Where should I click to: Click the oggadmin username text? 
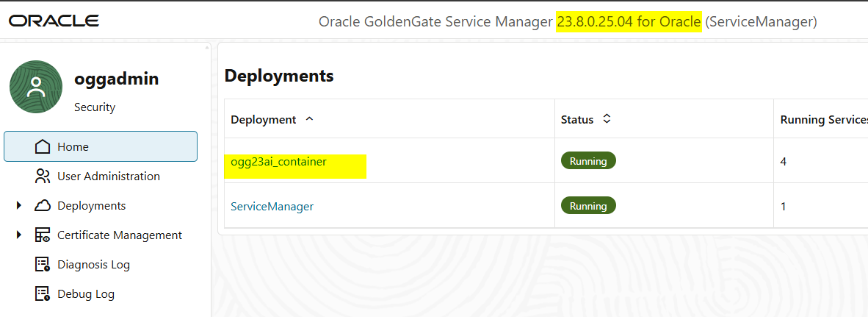click(116, 79)
